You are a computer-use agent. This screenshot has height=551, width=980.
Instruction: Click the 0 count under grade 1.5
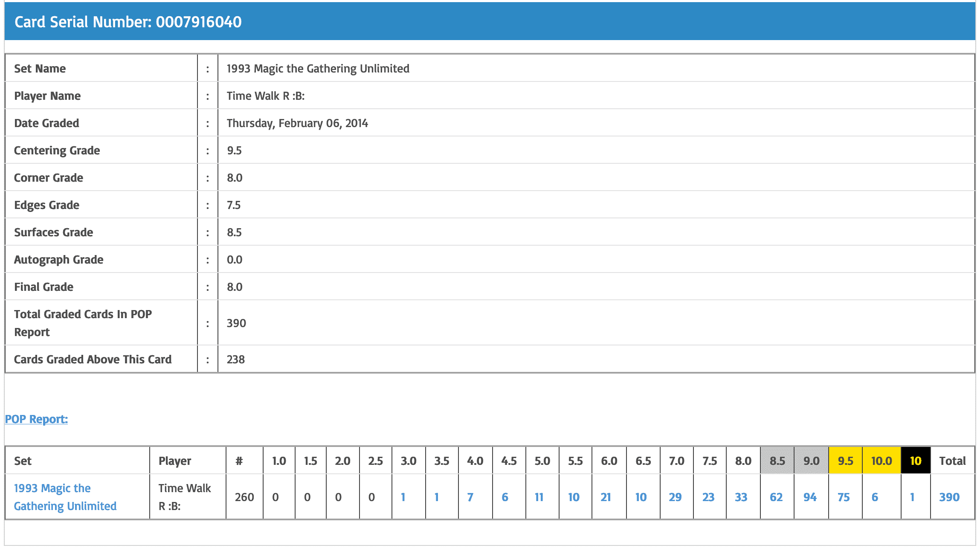pos(307,497)
